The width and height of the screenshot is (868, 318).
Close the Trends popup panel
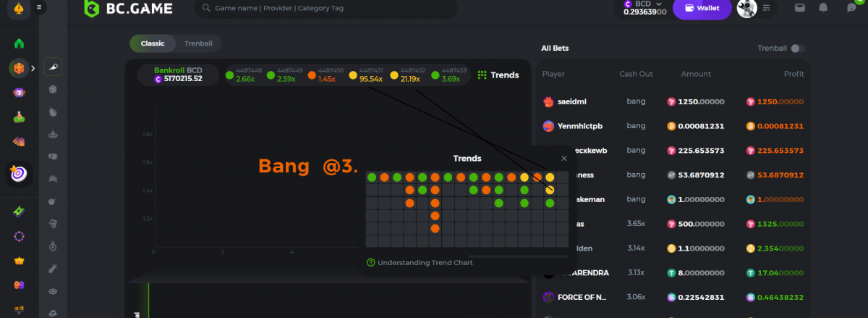pyautogui.click(x=564, y=158)
